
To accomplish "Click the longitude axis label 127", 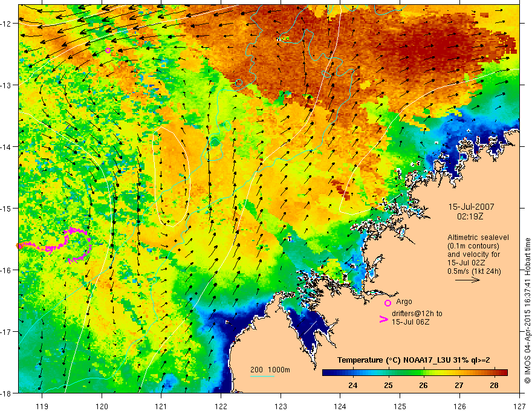I will pyautogui.click(x=519, y=406).
